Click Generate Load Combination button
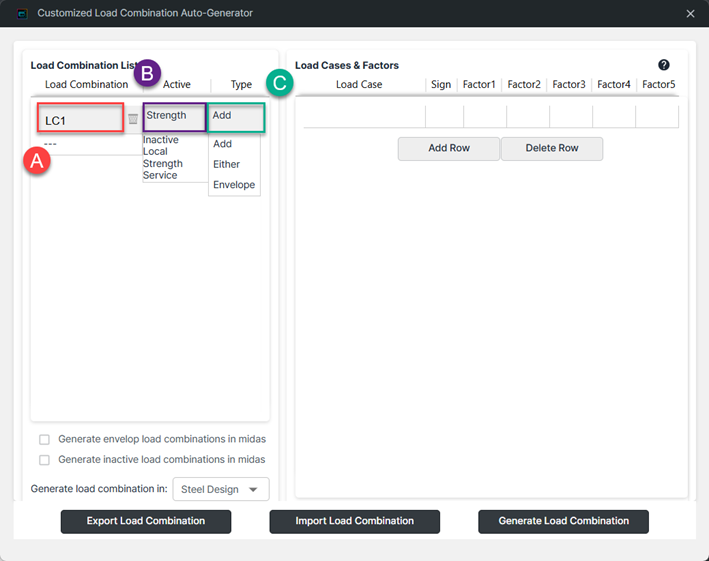709x561 pixels. click(x=563, y=521)
